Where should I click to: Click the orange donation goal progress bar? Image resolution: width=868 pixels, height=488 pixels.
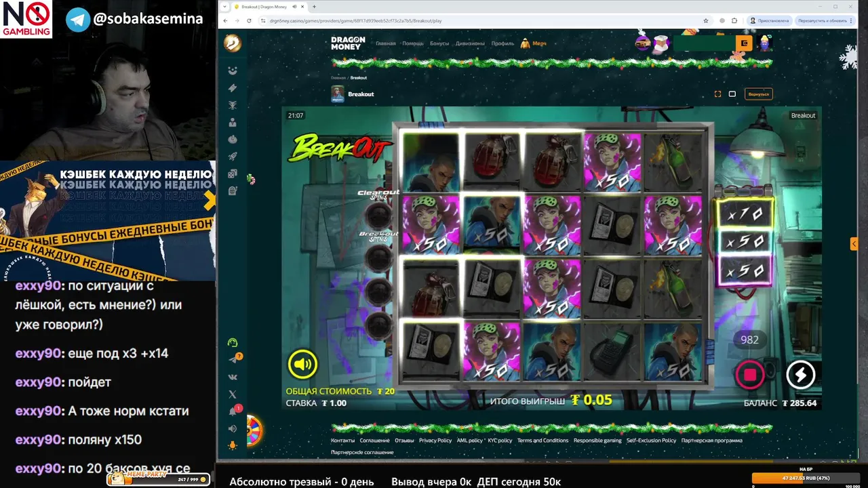click(806, 478)
